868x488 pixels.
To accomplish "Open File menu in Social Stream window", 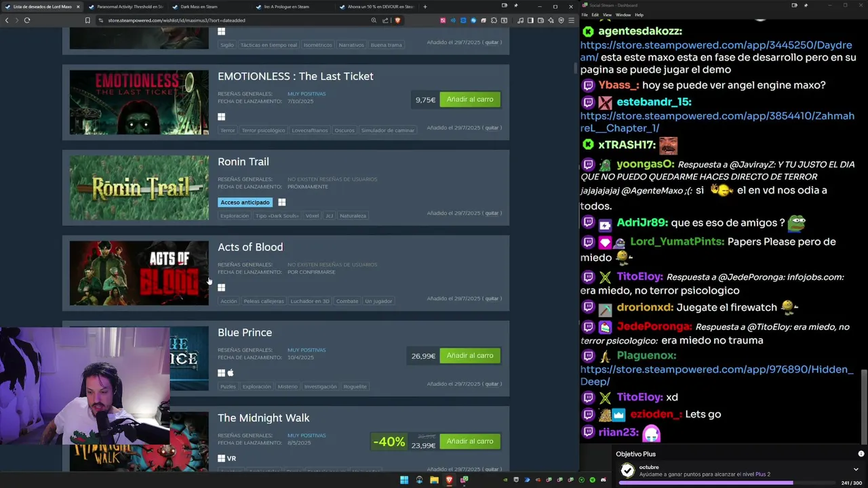I will click(585, 14).
